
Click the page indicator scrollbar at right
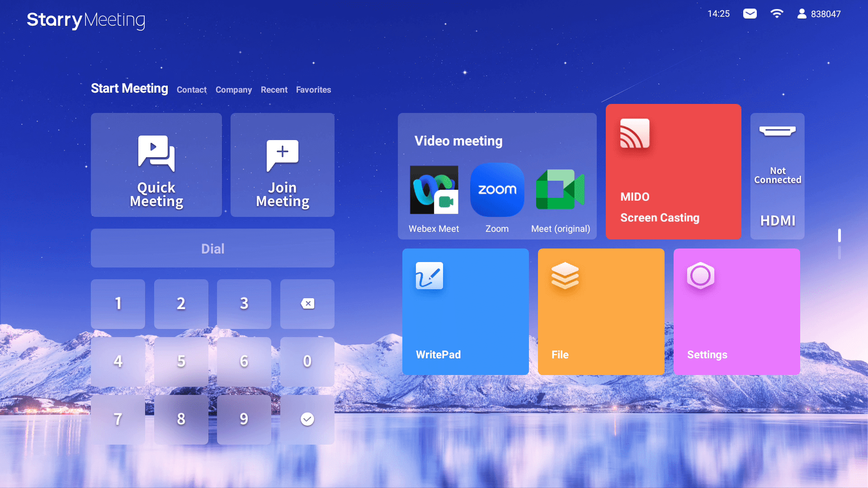[x=840, y=244]
